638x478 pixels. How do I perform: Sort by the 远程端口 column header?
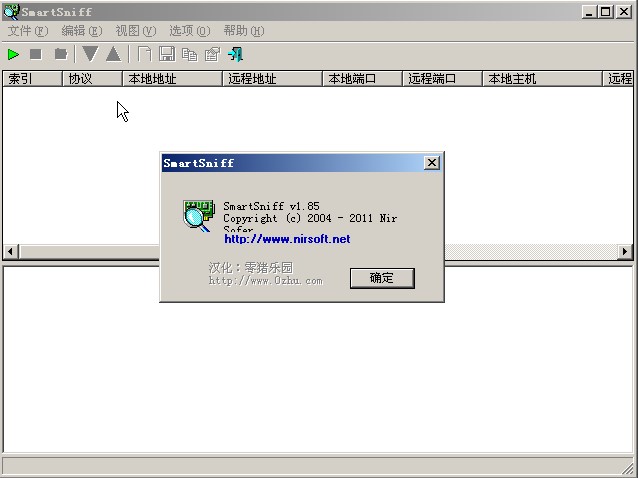[442, 79]
